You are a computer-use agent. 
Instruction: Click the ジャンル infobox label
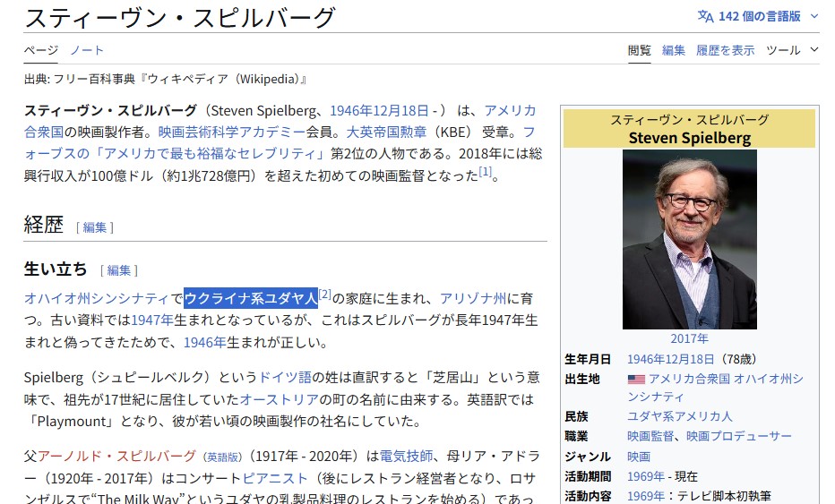click(x=588, y=457)
